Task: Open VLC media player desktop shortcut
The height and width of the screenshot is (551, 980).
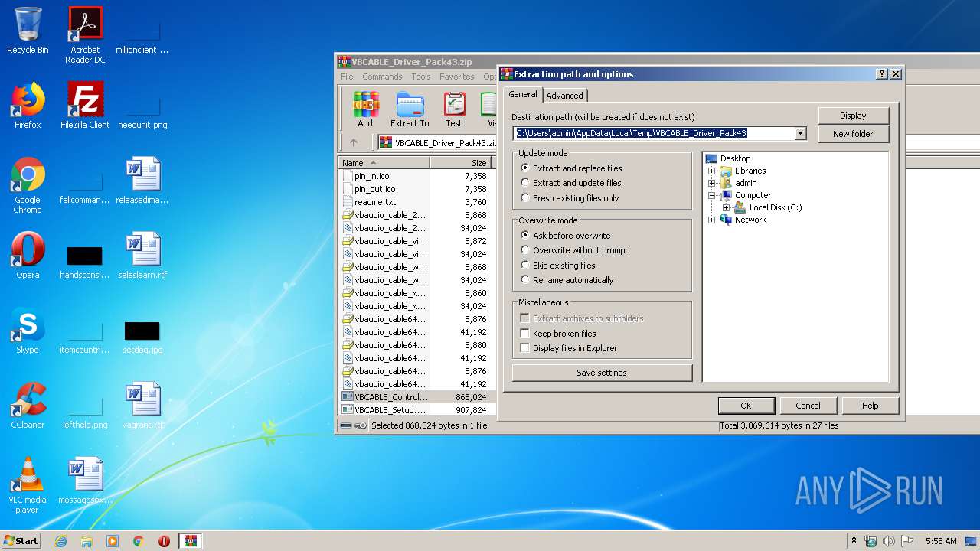Action: click(28, 485)
